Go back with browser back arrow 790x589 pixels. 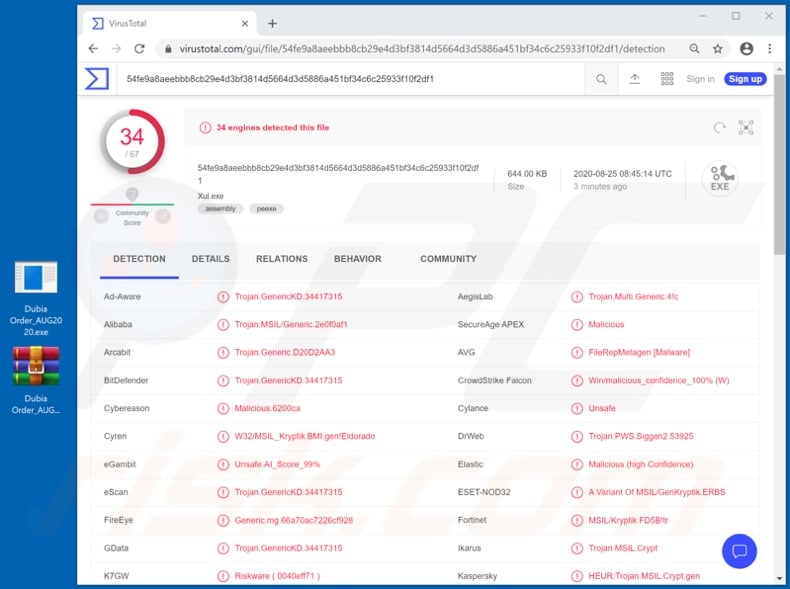point(93,49)
